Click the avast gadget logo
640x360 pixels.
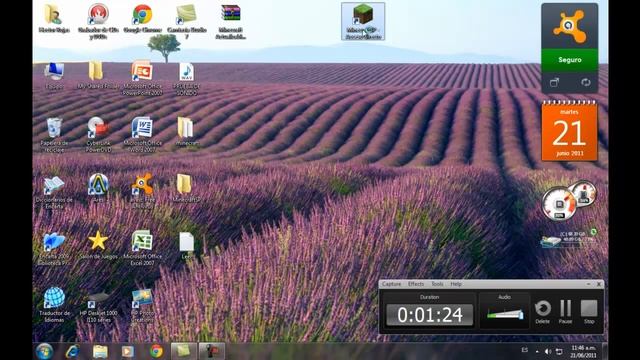click(570, 27)
